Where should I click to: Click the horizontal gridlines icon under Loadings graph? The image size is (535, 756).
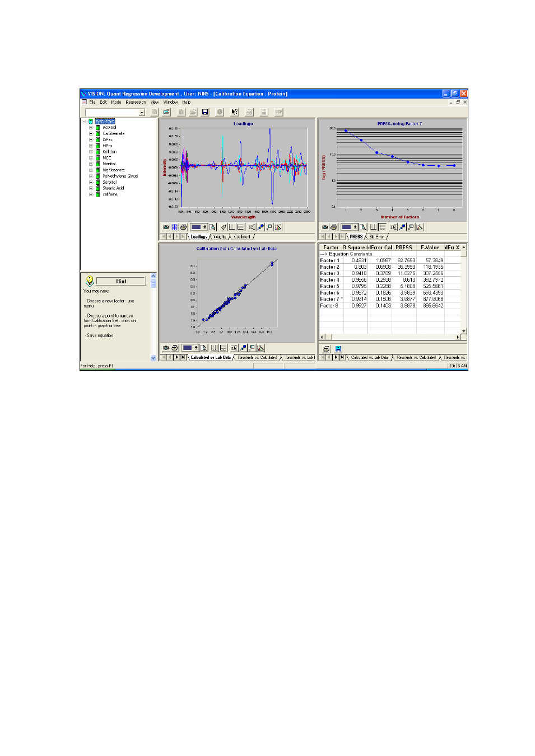(241, 227)
